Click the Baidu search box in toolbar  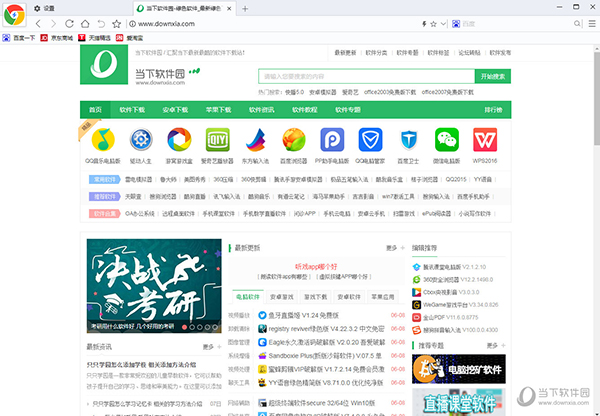coord(517,24)
